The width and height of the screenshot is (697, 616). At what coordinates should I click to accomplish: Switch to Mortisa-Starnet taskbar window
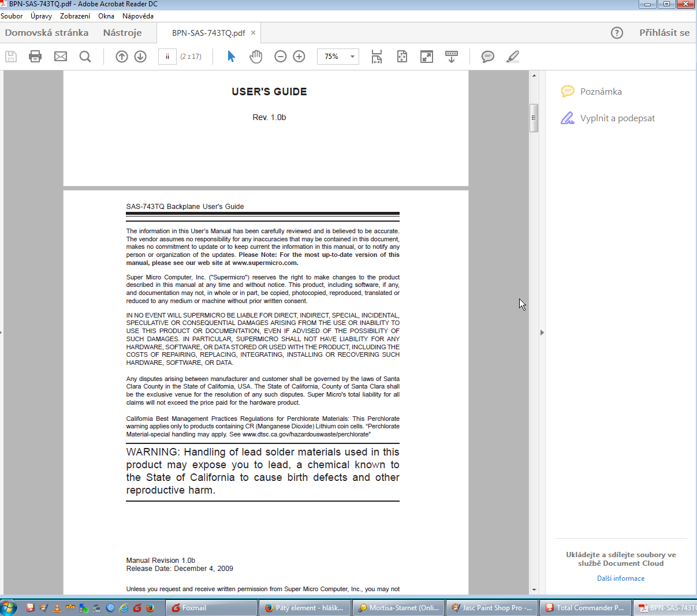(x=398, y=608)
